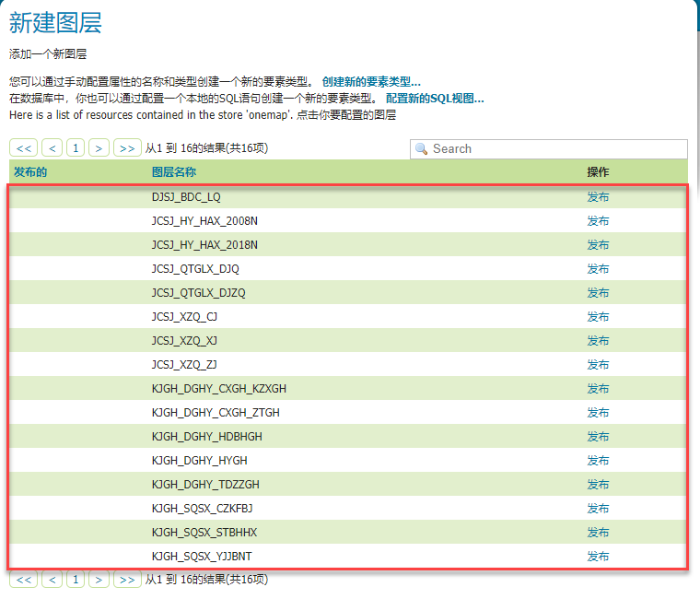Publish the KJGH_DGHY_CXGH_KZXGH layer
This screenshot has height=599, width=700.
[598, 389]
